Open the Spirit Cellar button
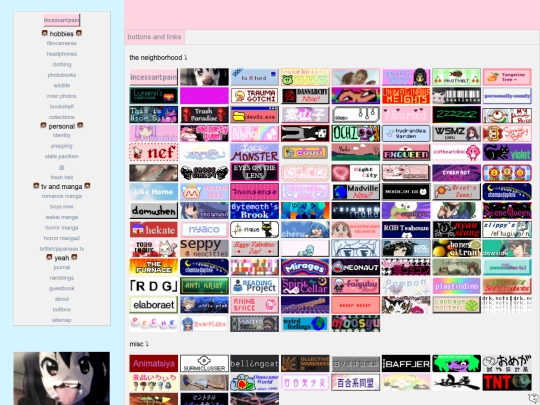540x405 pixels. 305,286
